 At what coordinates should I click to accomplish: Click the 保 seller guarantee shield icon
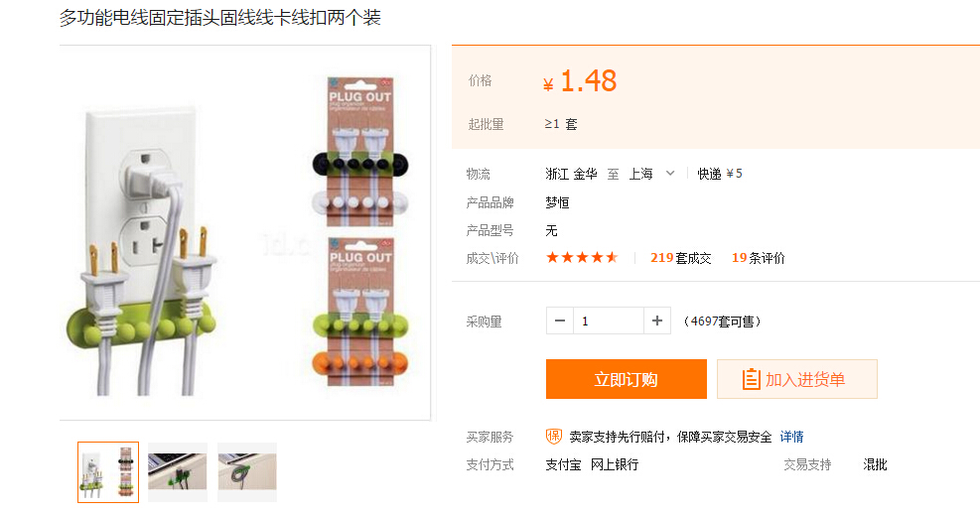[554, 437]
